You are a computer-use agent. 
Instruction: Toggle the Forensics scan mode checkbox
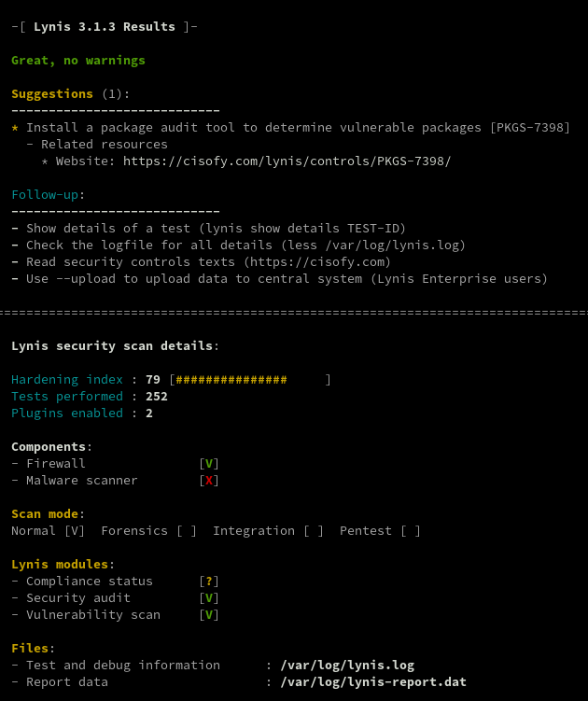187,531
